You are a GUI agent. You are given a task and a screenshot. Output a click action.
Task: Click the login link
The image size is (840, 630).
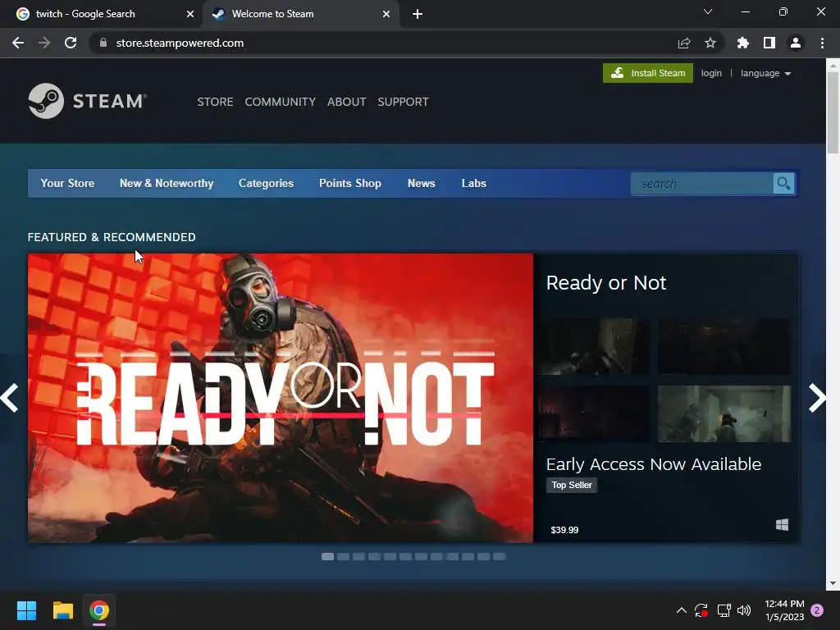tap(711, 73)
